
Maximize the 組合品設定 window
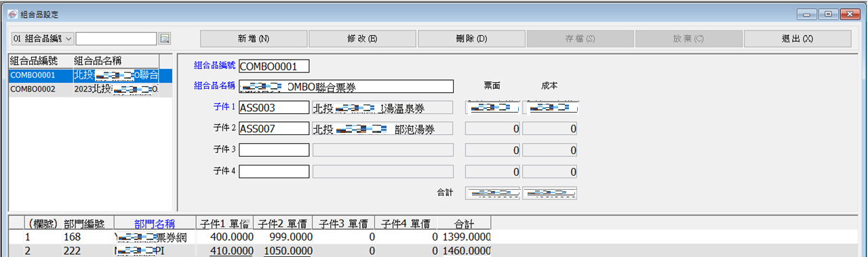[828, 13]
